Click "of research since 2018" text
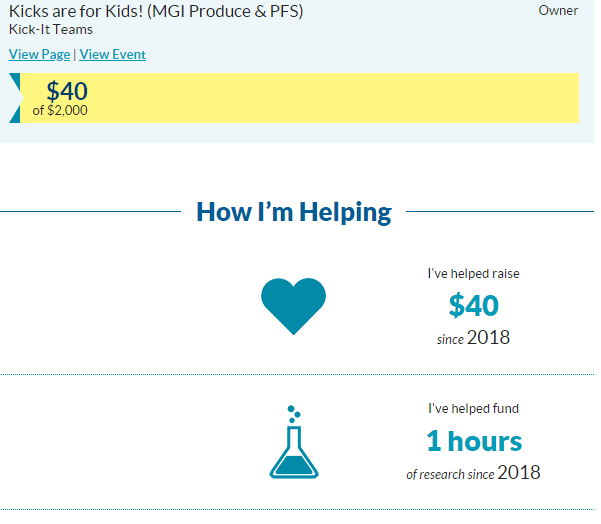 pyautogui.click(x=473, y=473)
